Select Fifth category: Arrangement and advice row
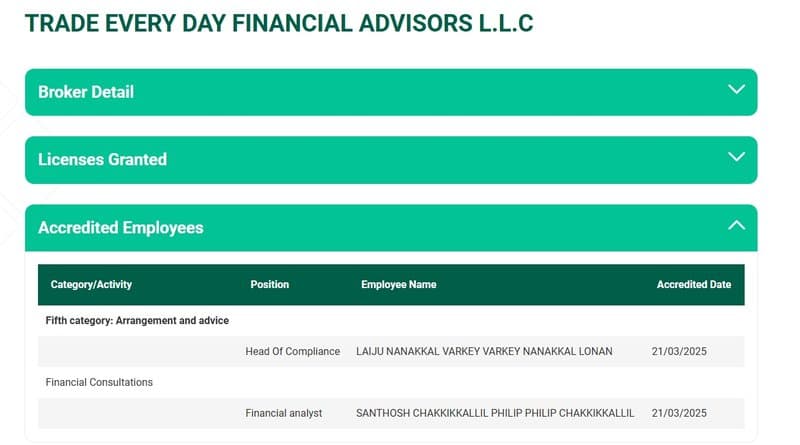Screen dimensions: 800x445 (391, 320)
